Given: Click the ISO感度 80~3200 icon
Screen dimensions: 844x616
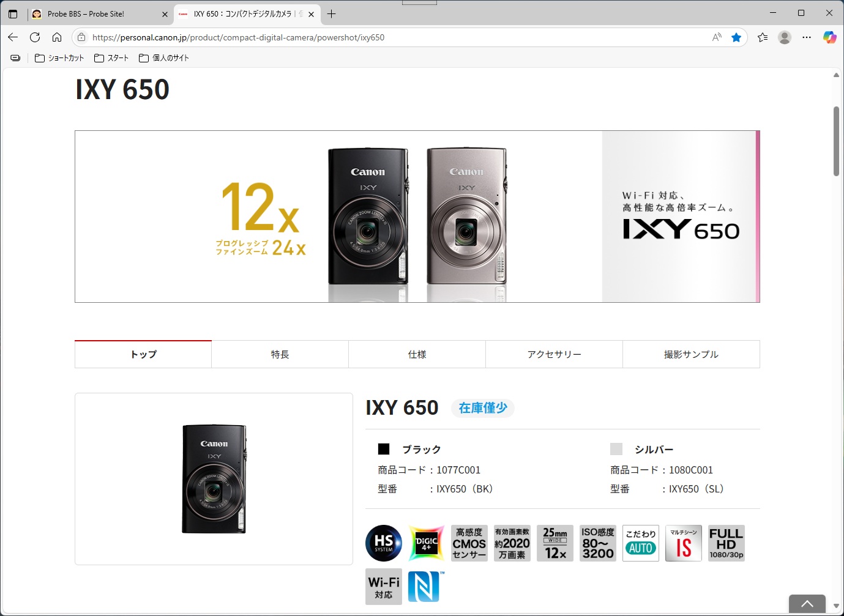Looking at the screenshot, I should pyautogui.click(x=598, y=543).
